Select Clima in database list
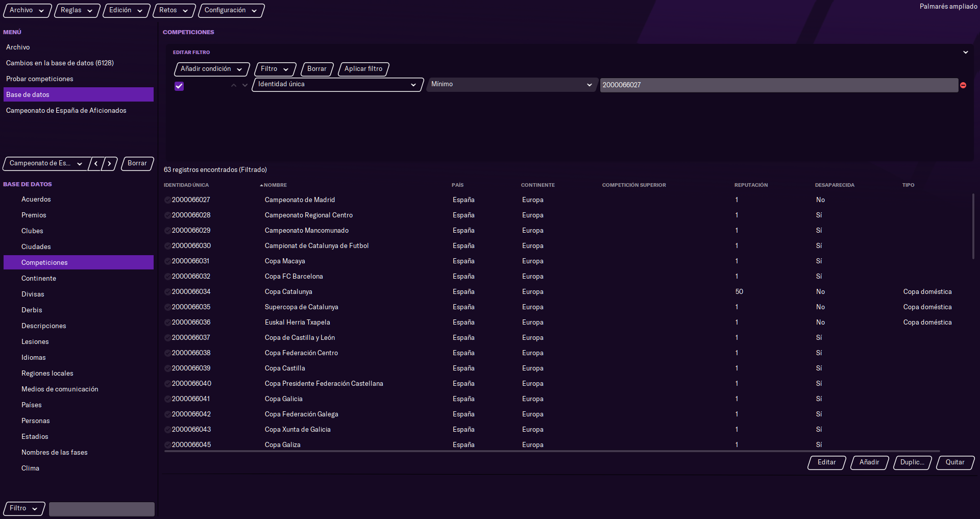980x519 pixels. point(79,468)
